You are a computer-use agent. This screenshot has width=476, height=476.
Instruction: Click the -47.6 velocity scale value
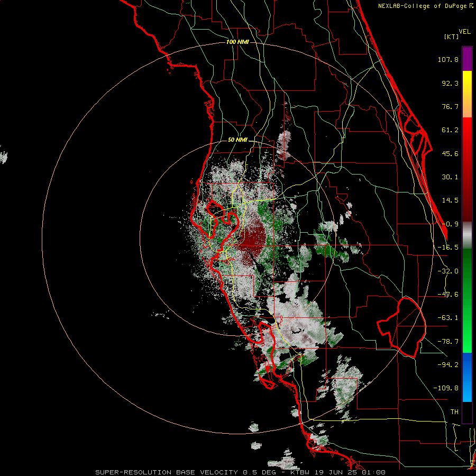click(448, 295)
